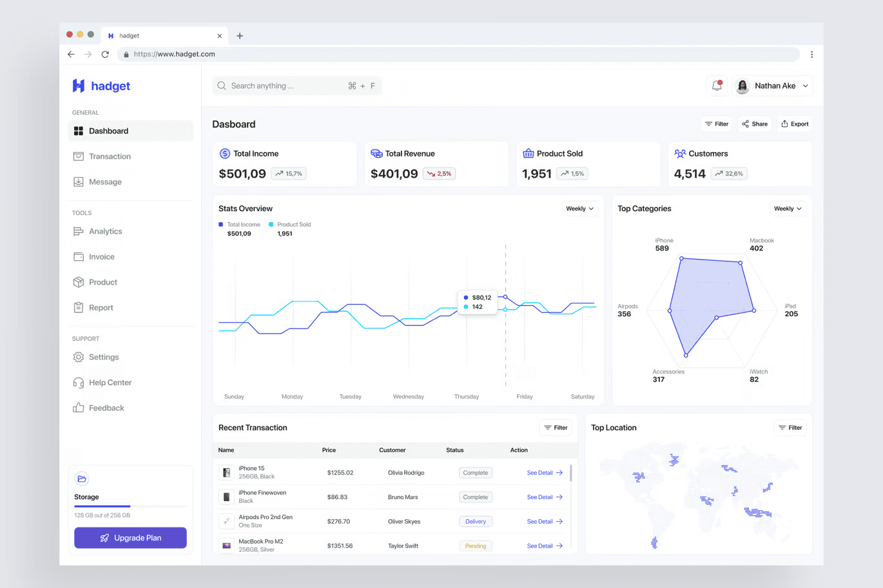Click Total Income 15,7% trend badge
Screen dimensions: 883x588
[289, 173]
